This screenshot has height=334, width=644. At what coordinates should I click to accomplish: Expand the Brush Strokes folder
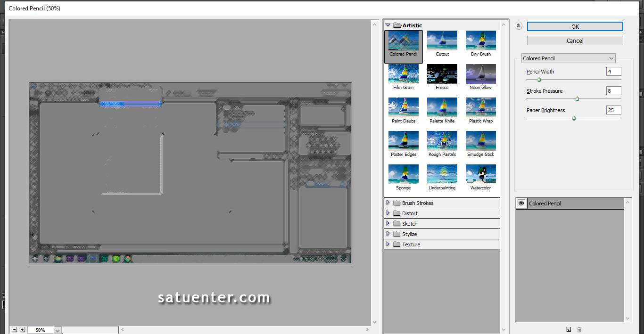click(388, 203)
